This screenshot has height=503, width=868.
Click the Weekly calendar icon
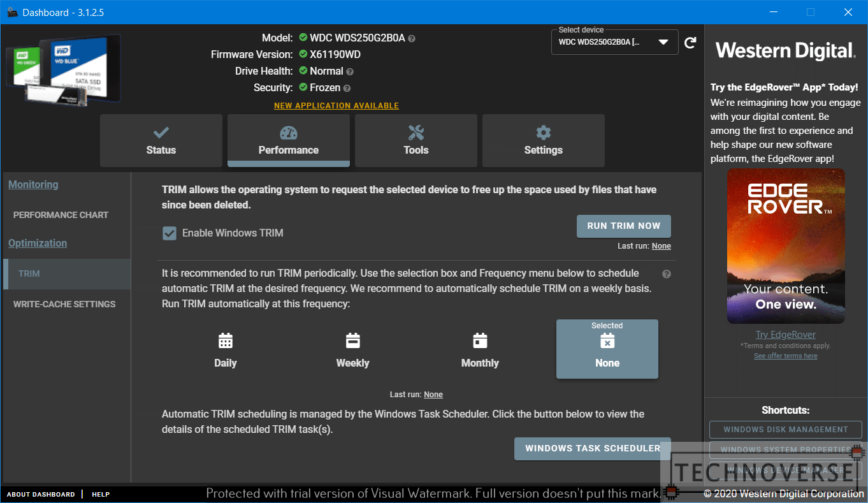(x=353, y=340)
